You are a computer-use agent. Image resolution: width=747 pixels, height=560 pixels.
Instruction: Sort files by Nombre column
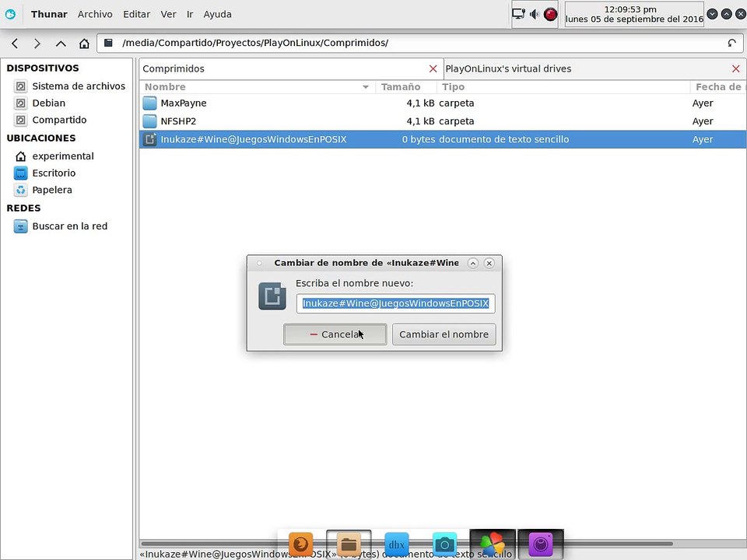click(x=258, y=86)
